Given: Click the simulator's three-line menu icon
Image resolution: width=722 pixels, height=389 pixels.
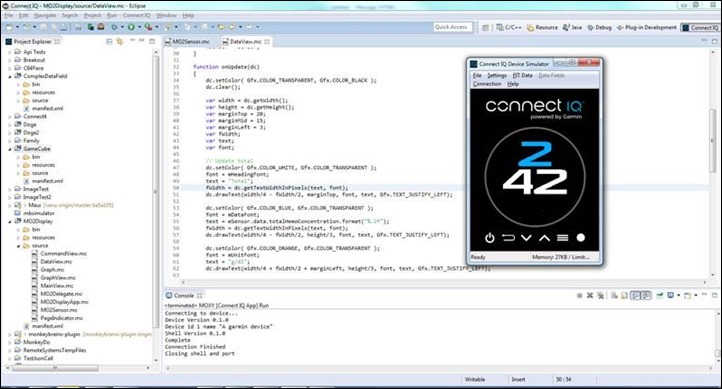Looking at the screenshot, I should tap(562, 238).
